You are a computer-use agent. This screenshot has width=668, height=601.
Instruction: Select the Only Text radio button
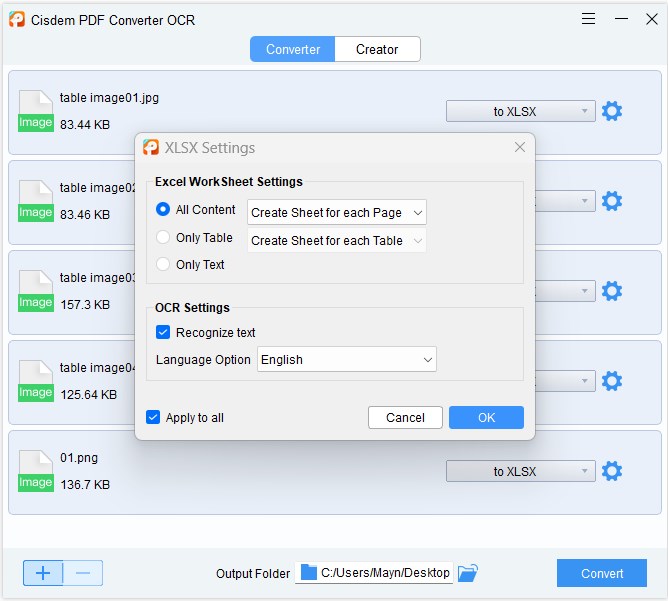(163, 264)
